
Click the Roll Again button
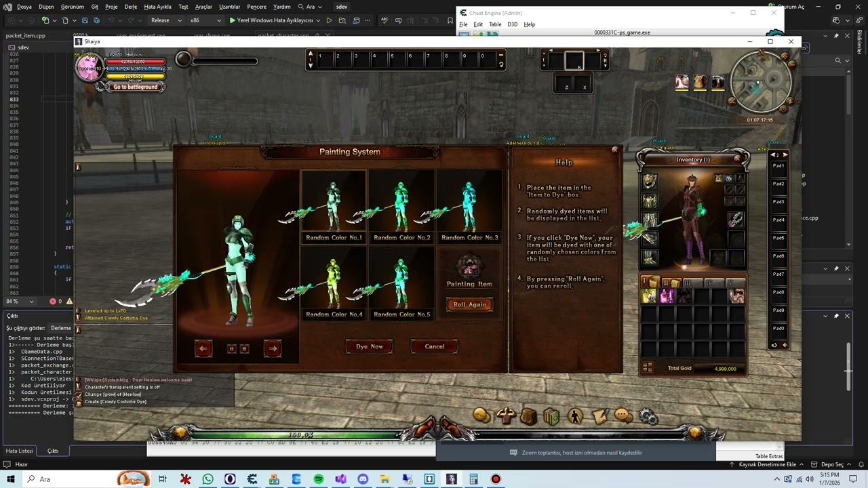[x=469, y=304]
